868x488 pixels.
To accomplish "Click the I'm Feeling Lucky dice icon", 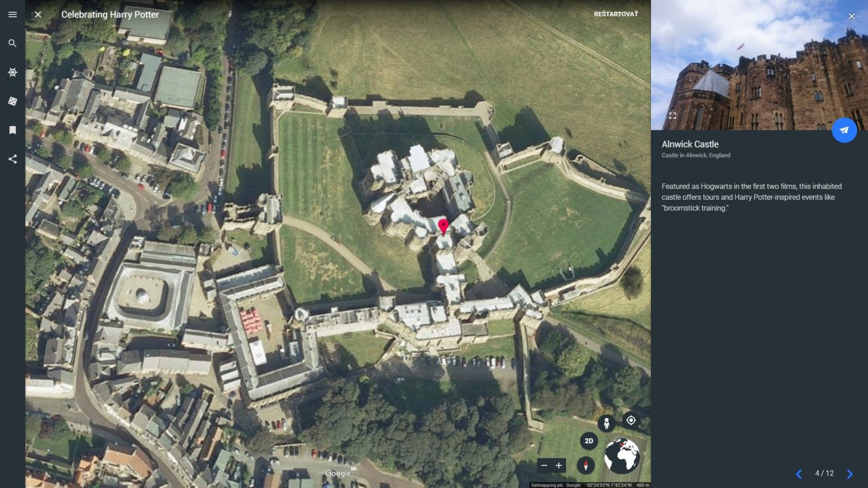I will point(12,101).
